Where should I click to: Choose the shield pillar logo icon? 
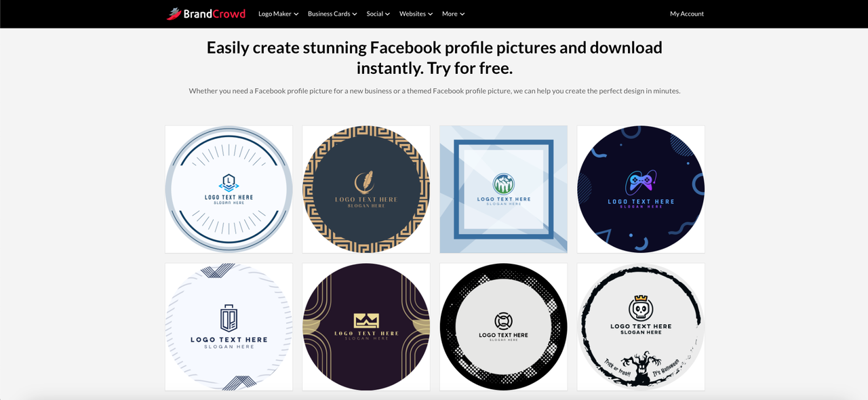[x=229, y=318]
